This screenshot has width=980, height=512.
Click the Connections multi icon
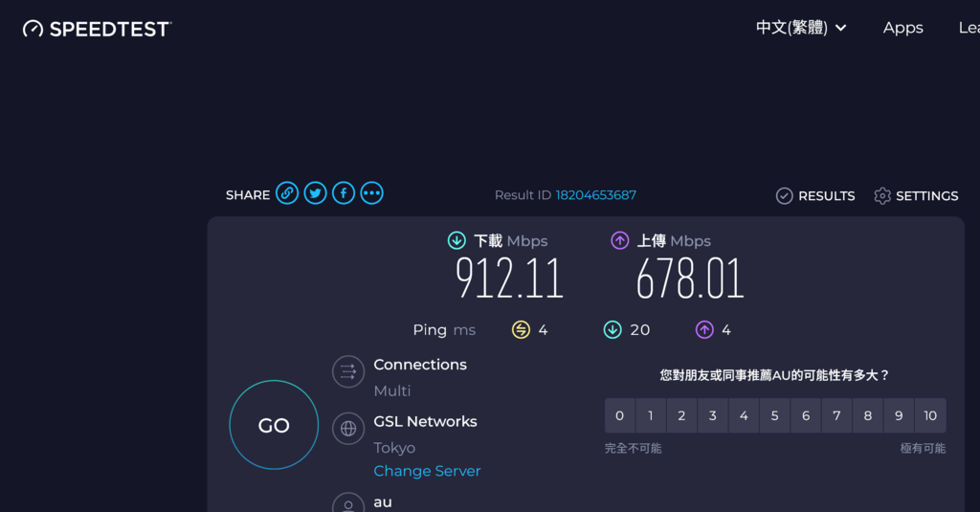[x=348, y=372]
